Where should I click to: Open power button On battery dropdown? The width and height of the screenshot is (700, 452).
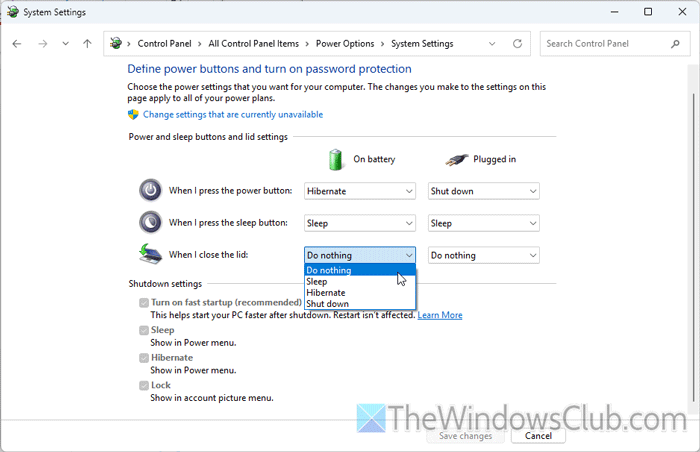(x=360, y=191)
